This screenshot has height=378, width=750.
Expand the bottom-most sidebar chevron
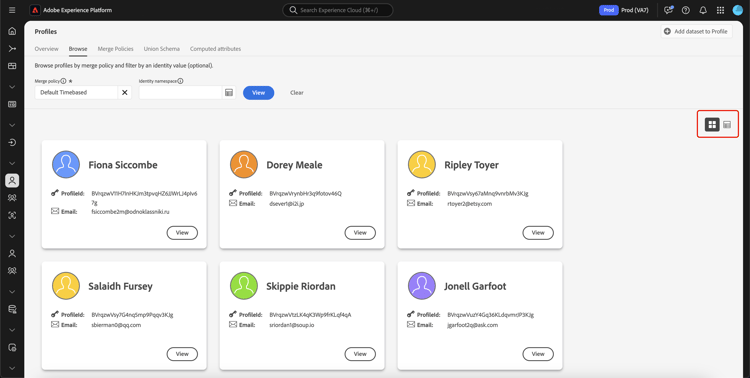(x=12, y=368)
